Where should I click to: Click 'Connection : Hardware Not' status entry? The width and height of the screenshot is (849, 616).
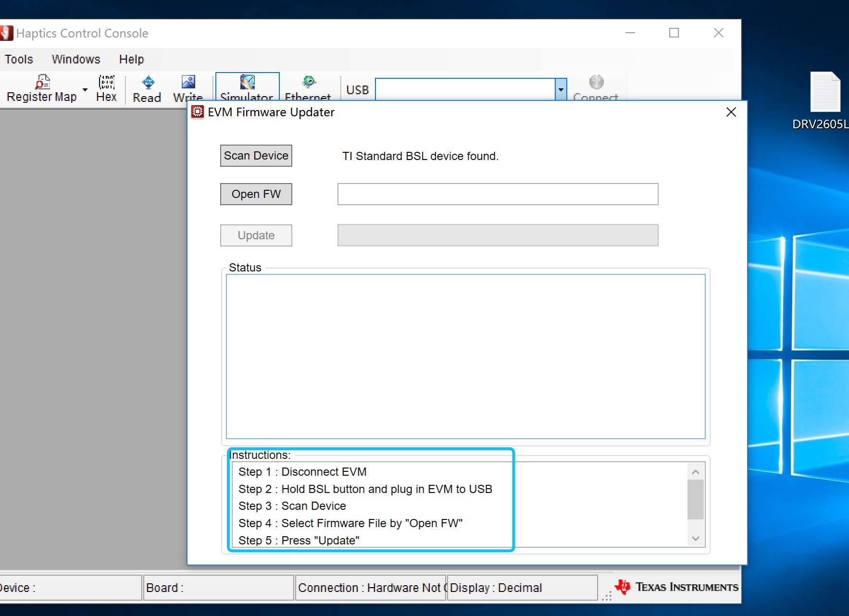[x=371, y=588]
